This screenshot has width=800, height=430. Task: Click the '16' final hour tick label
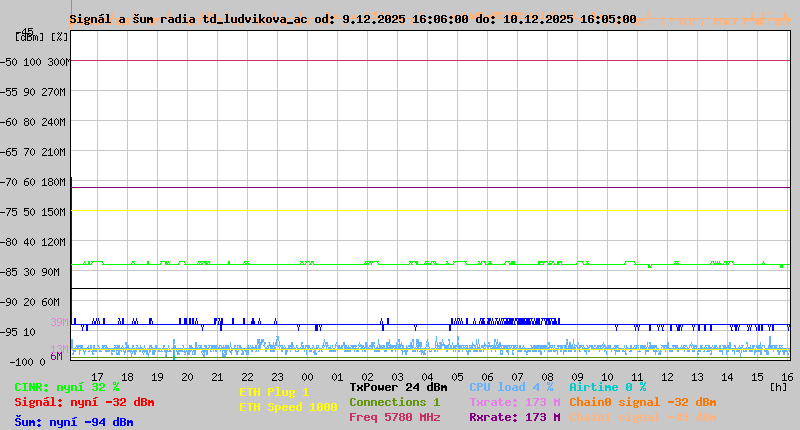pyautogui.click(x=787, y=377)
